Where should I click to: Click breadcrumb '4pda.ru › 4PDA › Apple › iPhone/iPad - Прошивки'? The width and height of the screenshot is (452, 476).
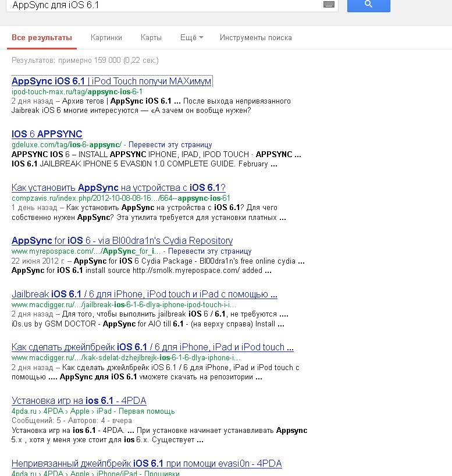(95, 473)
